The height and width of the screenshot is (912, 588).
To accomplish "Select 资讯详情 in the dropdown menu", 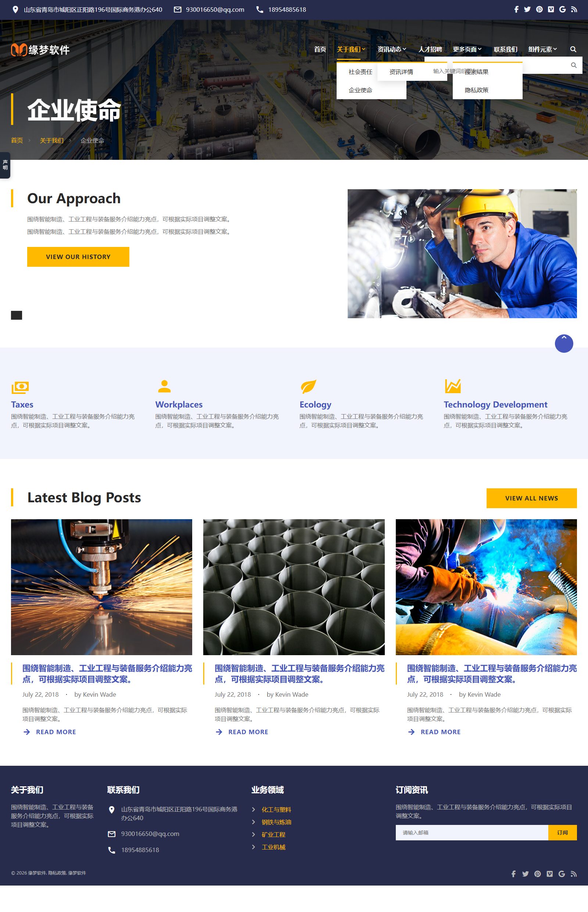I will (x=401, y=72).
